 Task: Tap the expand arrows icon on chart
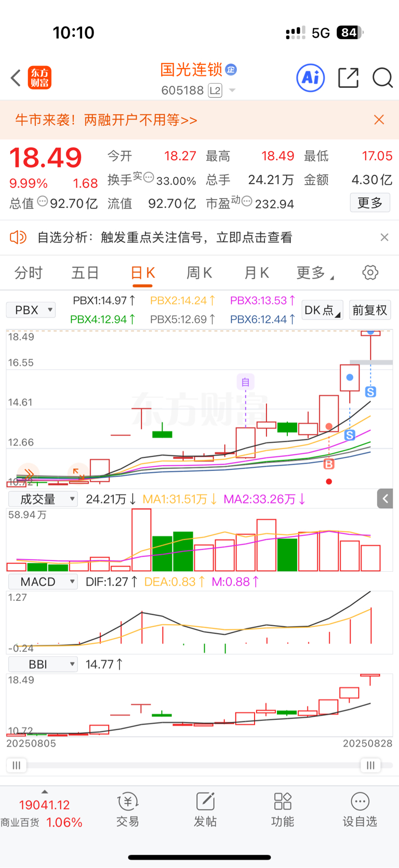coord(78,474)
